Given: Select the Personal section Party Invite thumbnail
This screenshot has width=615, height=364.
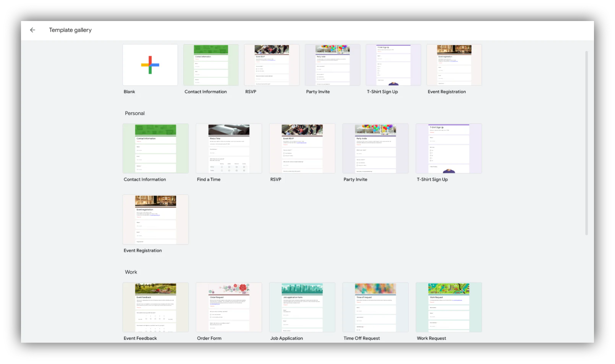Looking at the screenshot, I should [375, 149].
